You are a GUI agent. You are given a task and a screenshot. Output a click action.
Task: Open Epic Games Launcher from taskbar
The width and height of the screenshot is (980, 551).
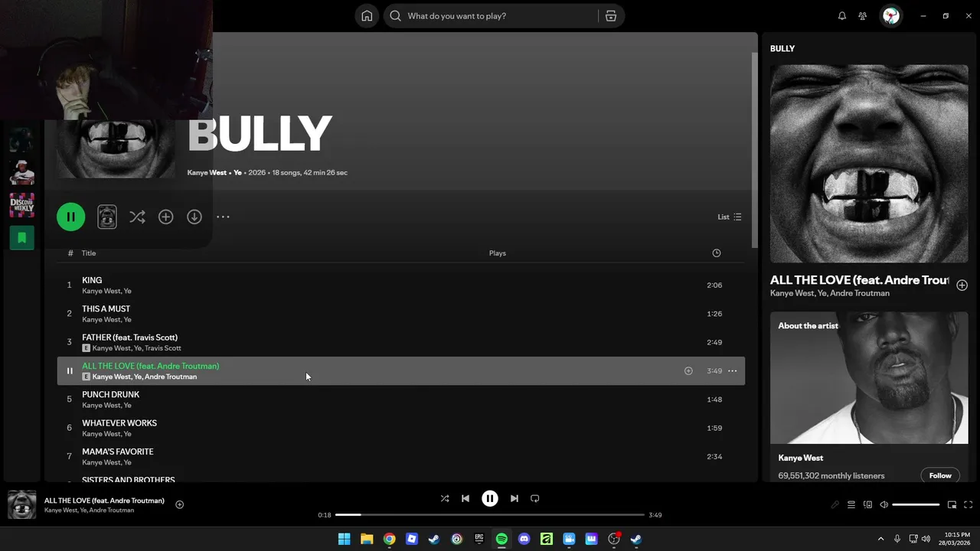(x=479, y=539)
